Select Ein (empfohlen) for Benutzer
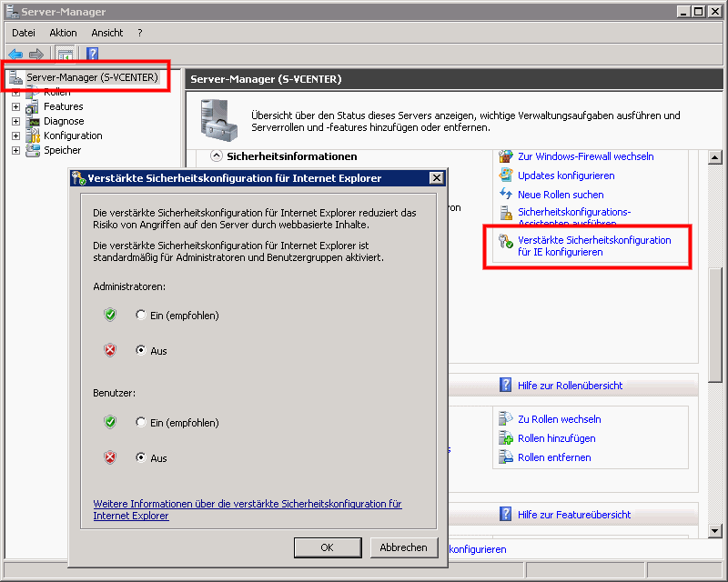This screenshot has width=728, height=582. pyautogui.click(x=140, y=423)
